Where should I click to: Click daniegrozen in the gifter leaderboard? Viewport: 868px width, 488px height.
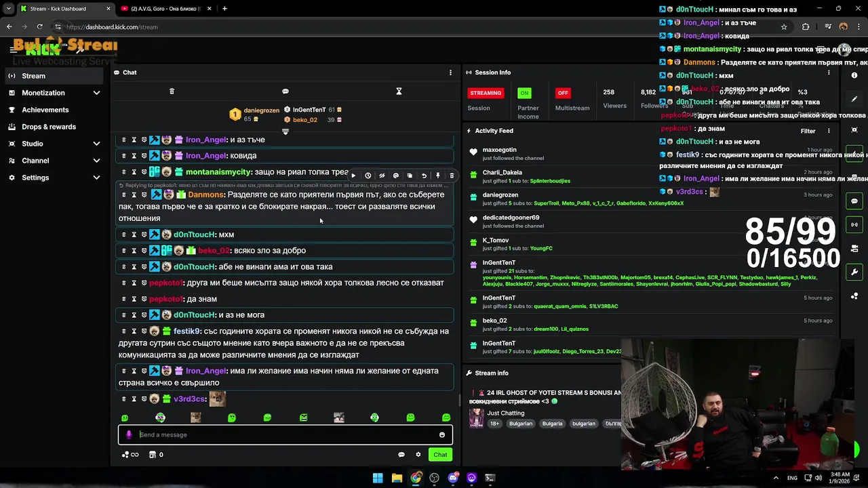(x=262, y=110)
